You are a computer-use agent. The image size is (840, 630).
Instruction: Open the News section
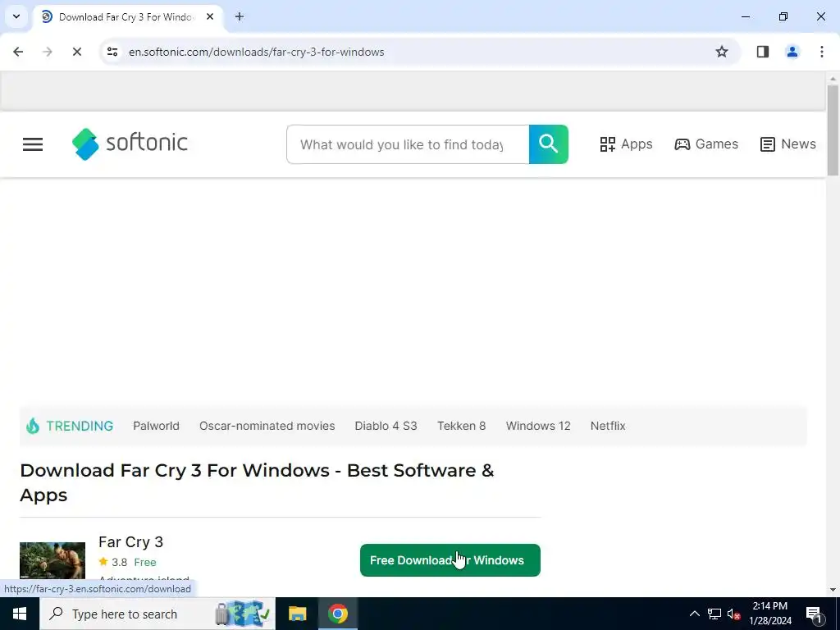tap(787, 144)
